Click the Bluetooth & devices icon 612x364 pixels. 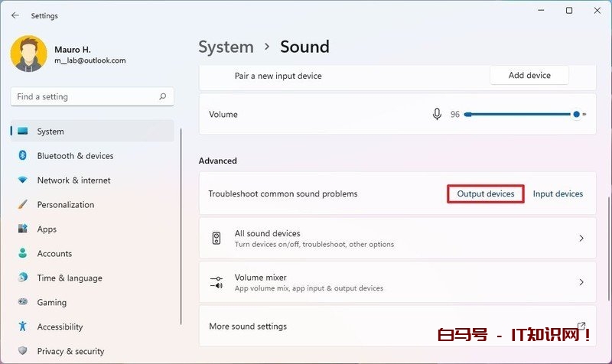point(23,156)
